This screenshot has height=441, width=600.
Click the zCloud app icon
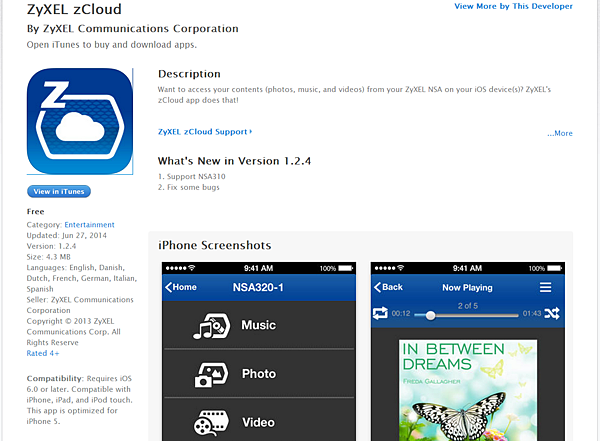pyautogui.click(x=80, y=121)
